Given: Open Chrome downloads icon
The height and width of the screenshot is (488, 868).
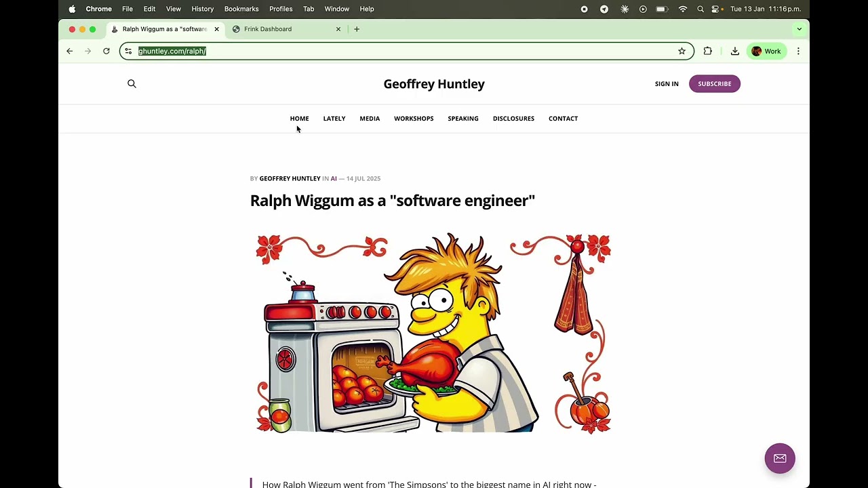Looking at the screenshot, I should (734, 51).
